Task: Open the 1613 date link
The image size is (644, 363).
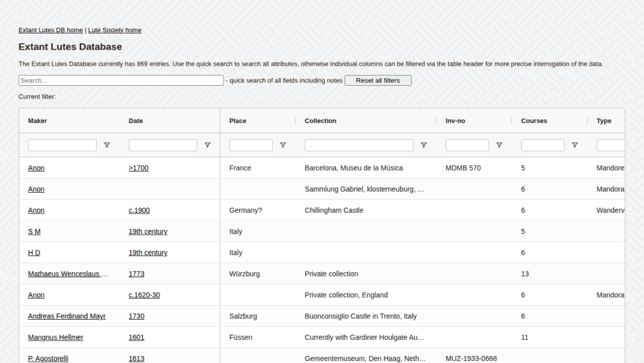Action: click(x=137, y=358)
